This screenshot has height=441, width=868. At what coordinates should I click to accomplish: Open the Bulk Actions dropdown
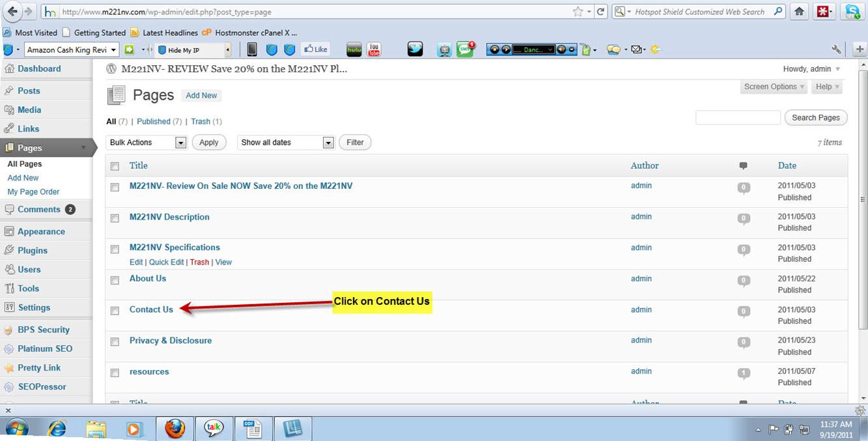[147, 143]
